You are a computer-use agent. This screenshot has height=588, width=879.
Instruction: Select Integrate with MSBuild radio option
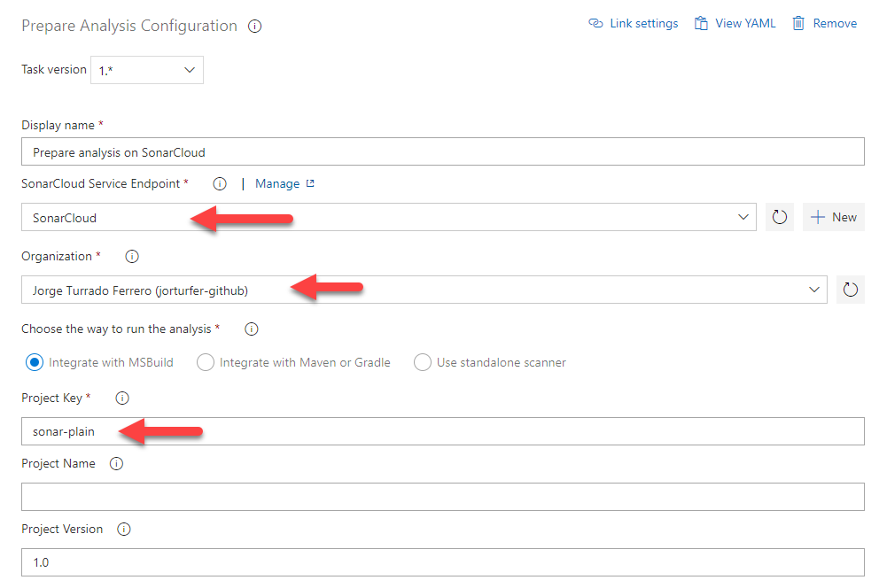pyautogui.click(x=35, y=362)
